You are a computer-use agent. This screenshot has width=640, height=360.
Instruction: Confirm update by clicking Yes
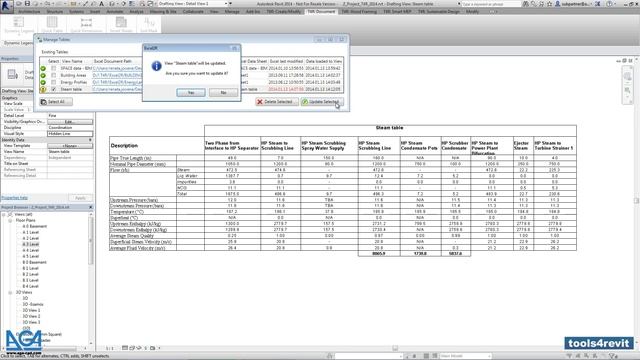point(191,93)
